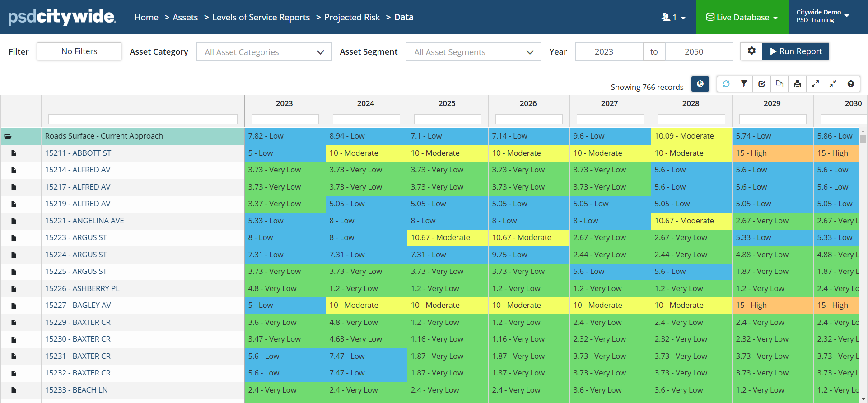
Task: Go to Levels of Service Reports breadcrumb
Action: [261, 17]
